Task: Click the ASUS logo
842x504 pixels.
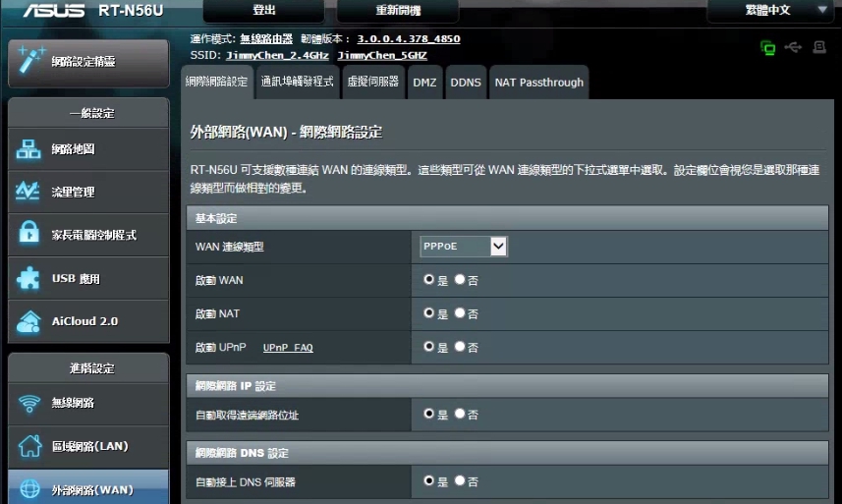Action: coord(54,10)
